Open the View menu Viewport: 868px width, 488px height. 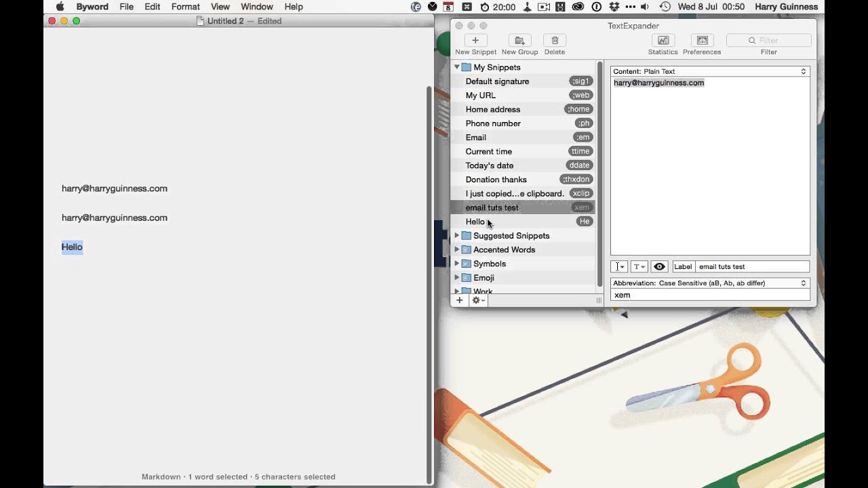pyautogui.click(x=220, y=7)
